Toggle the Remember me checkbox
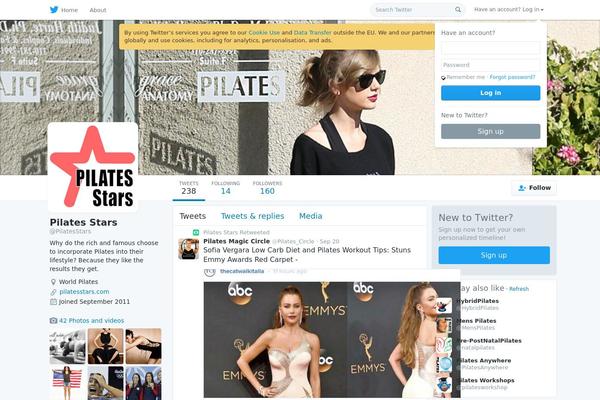600x400 pixels. pos(443,78)
